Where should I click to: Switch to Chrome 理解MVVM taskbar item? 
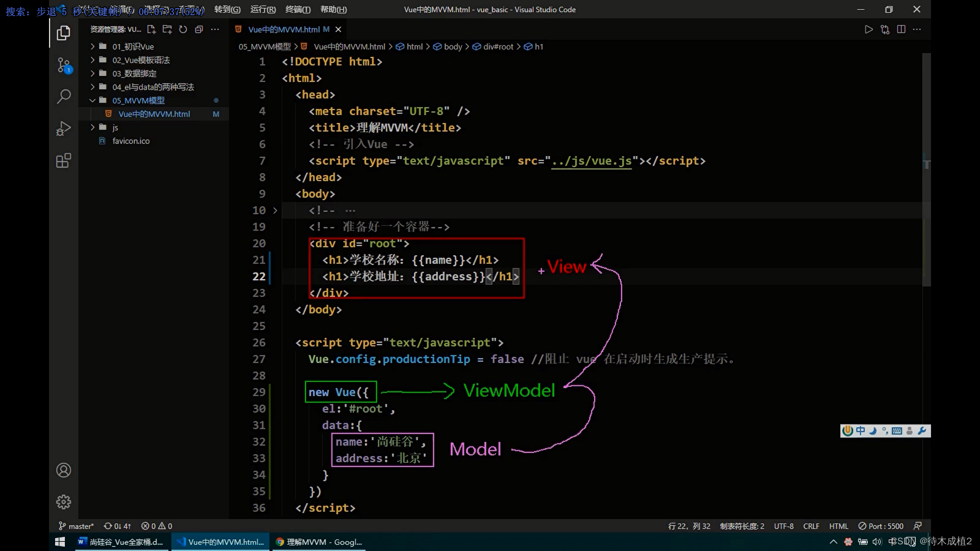[318, 542]
